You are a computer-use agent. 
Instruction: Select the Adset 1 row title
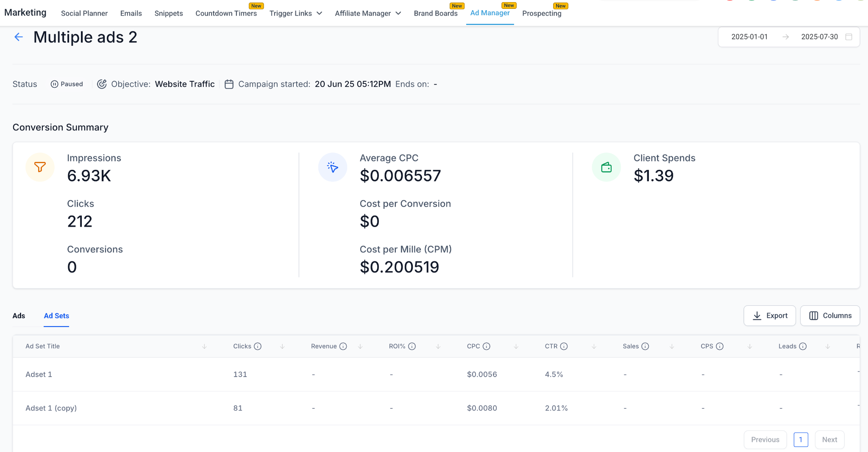pyautogui.click(x=39, y=374)
